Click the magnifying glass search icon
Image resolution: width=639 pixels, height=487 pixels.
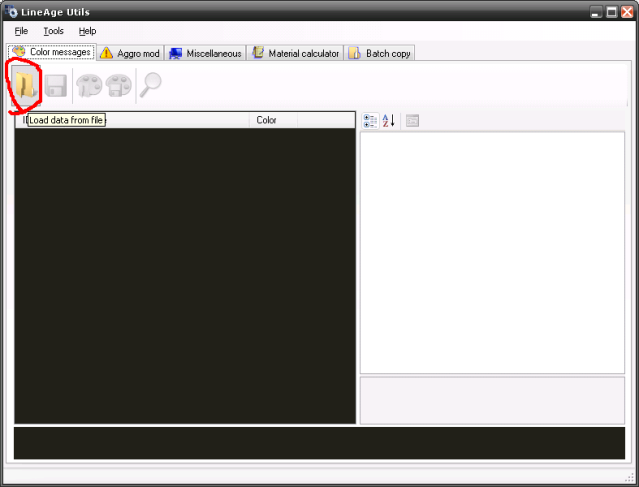151,86
